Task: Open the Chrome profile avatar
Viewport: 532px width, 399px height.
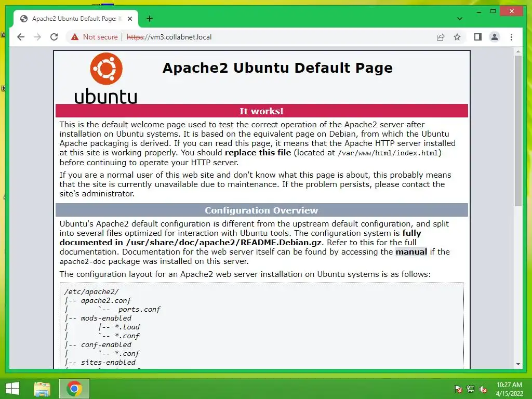Action: (x=495, y=37)
